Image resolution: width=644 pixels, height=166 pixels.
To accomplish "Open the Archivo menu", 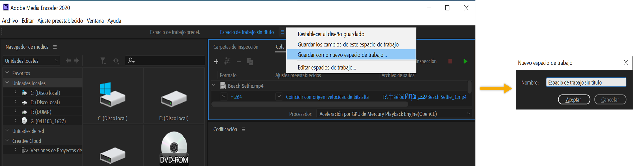I will coord(10,21).
